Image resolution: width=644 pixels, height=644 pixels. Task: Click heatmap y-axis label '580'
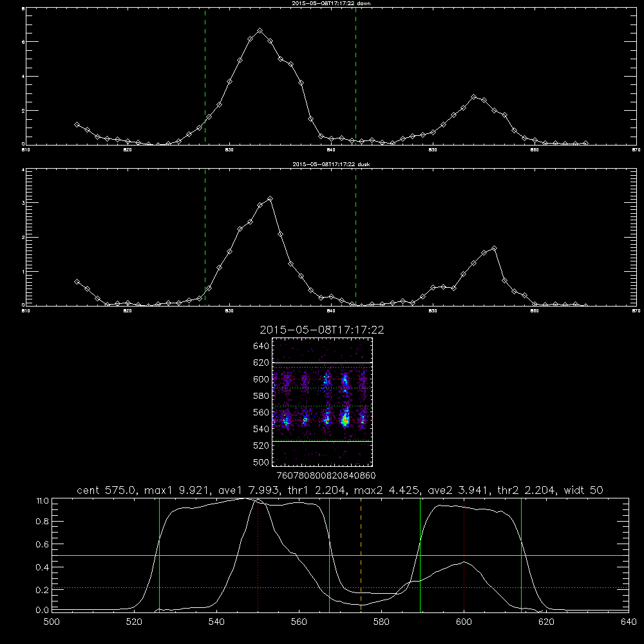[261, 396]
